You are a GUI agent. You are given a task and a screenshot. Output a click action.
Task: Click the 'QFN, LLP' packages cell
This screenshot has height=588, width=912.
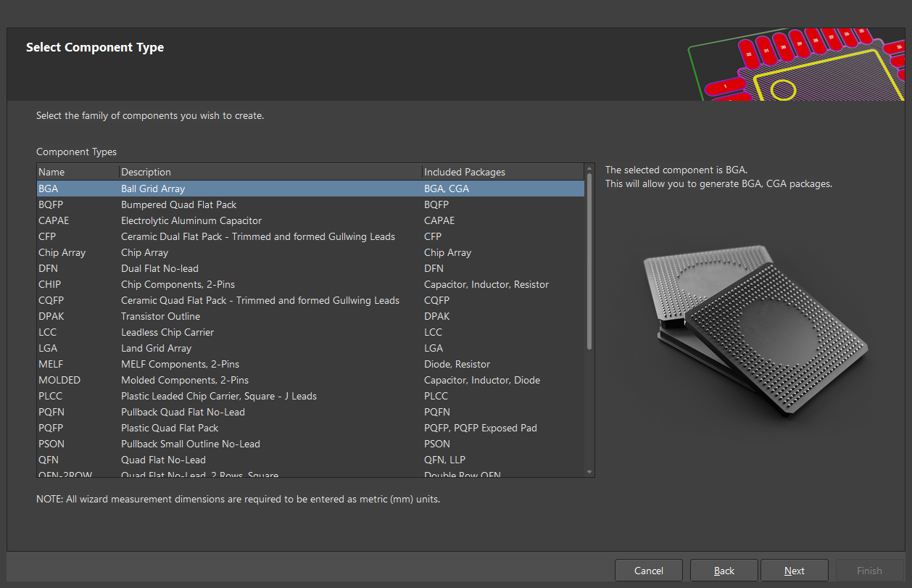(444, 460)
